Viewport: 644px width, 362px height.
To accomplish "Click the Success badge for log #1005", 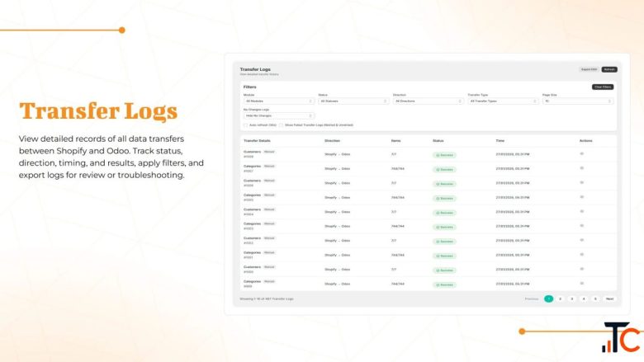I will coord(444,199).
